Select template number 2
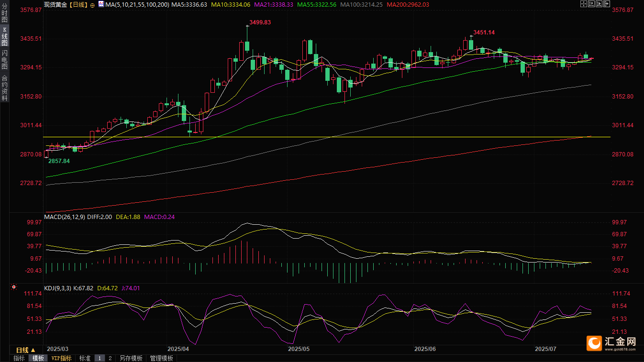The height and width of the screenshot is (362, 644). [110, 358]
